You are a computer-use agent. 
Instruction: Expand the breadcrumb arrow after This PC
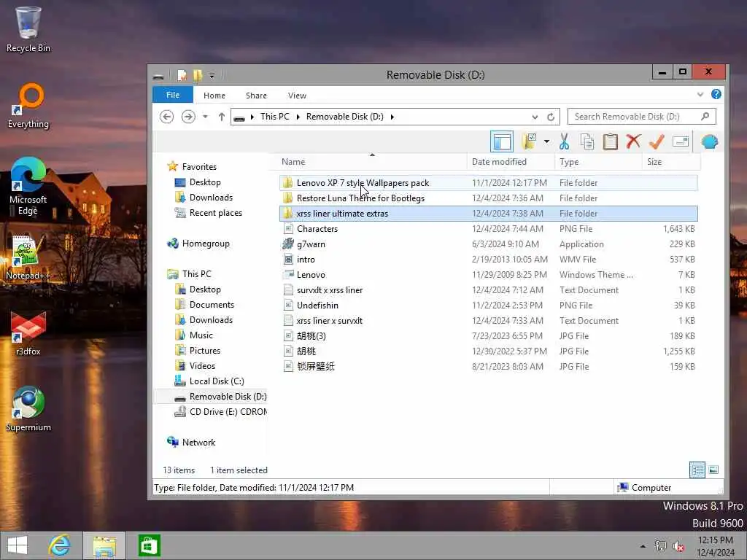[x=298, y=117]
